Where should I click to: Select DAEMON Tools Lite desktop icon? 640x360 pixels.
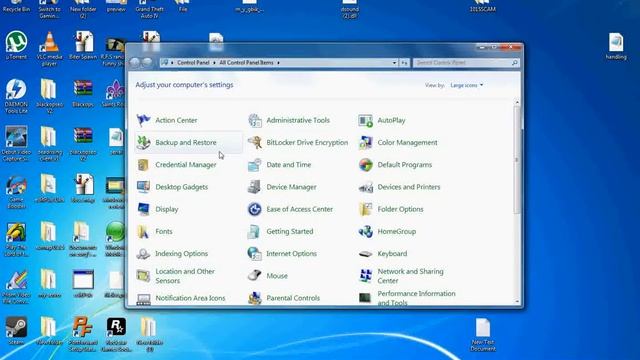pyautogui.click(x=16, y=96)
